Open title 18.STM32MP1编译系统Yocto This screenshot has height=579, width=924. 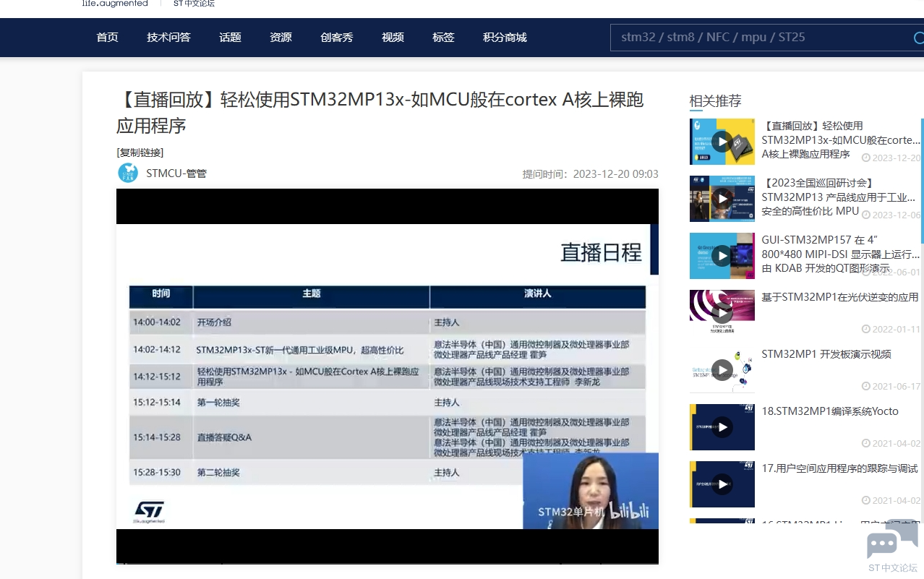click(830, 411)
